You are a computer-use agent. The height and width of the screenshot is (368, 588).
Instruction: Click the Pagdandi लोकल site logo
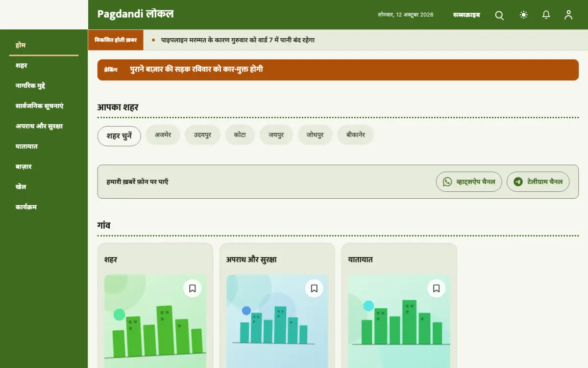tap(135, 14)
